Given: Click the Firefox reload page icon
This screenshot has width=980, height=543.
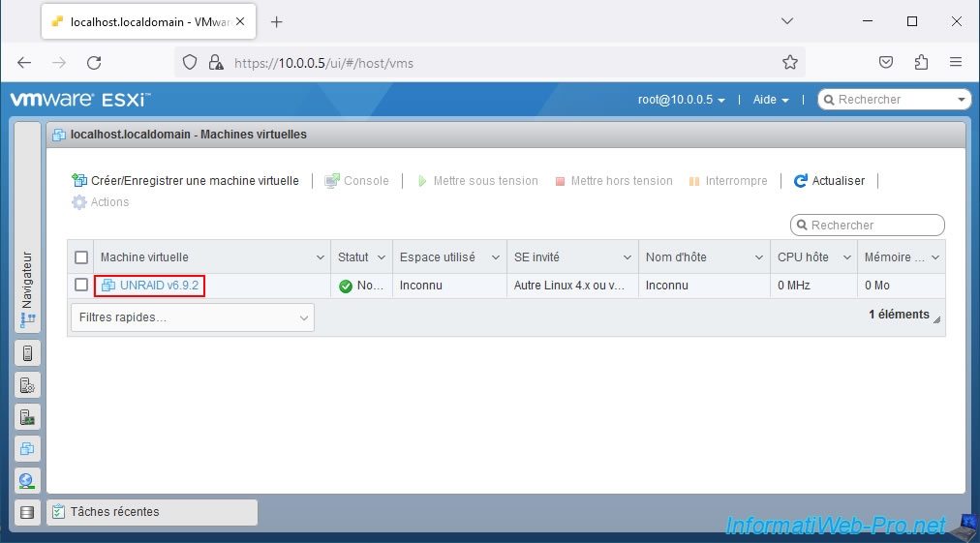Looking at the screenshot, I should 94,63.
